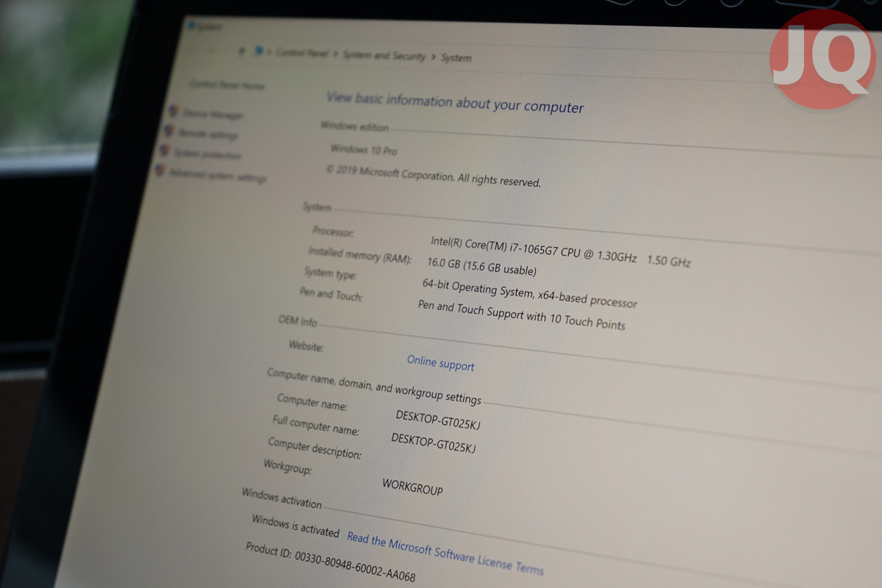Open Remote settings from the sidebar

(x=207, y=135)
